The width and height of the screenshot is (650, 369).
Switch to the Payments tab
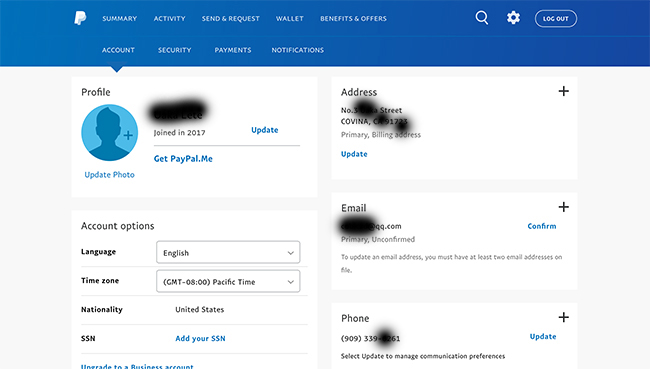coord(233,50)
